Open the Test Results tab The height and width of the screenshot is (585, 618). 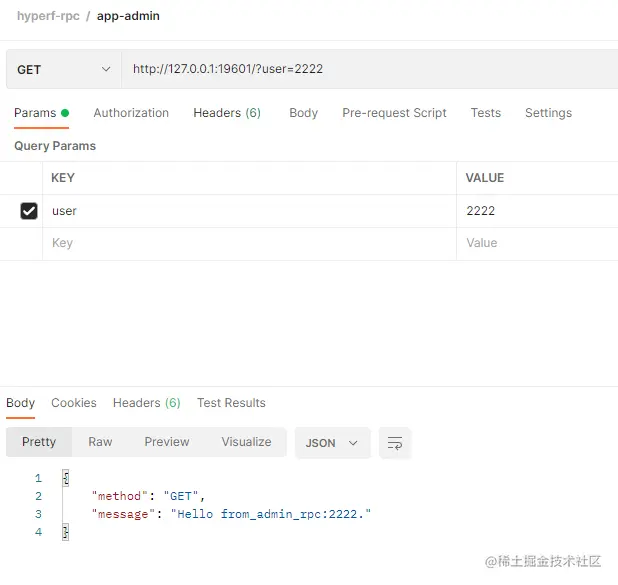[231, 403]
